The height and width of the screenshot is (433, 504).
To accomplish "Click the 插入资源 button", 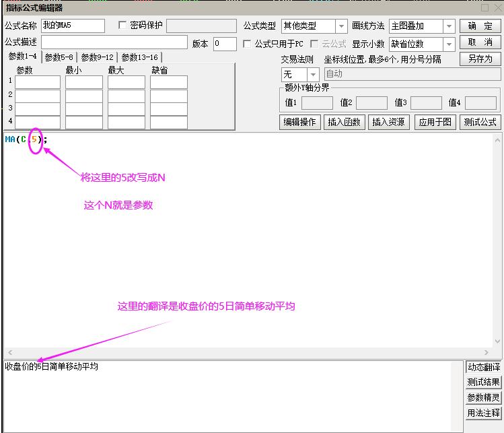I will click(x=389, y=122).
